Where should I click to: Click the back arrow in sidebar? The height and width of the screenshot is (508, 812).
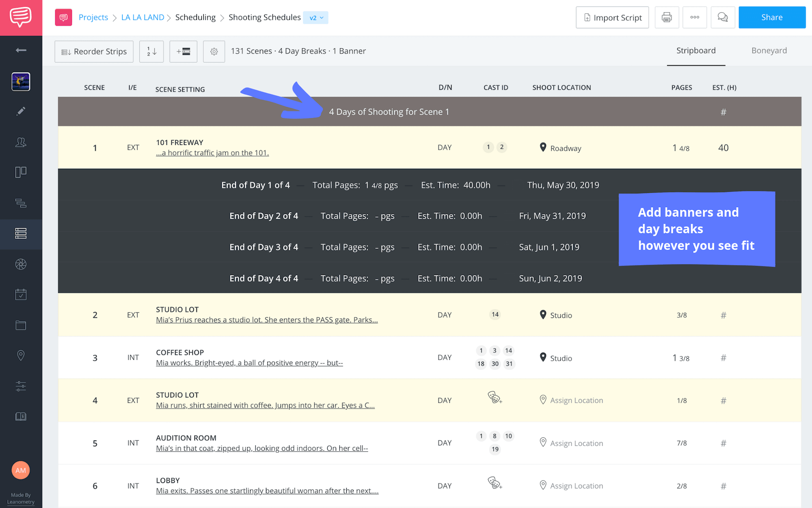[21, 50]
